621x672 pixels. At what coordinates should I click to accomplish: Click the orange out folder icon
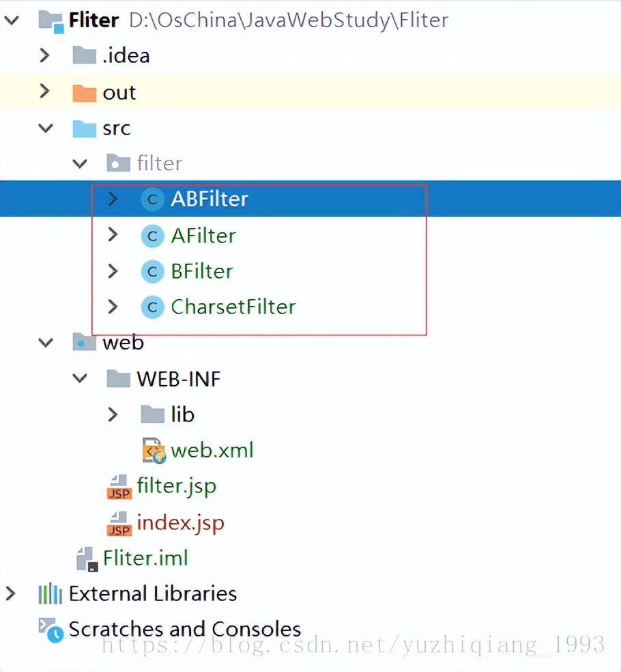tap(84, 93)
